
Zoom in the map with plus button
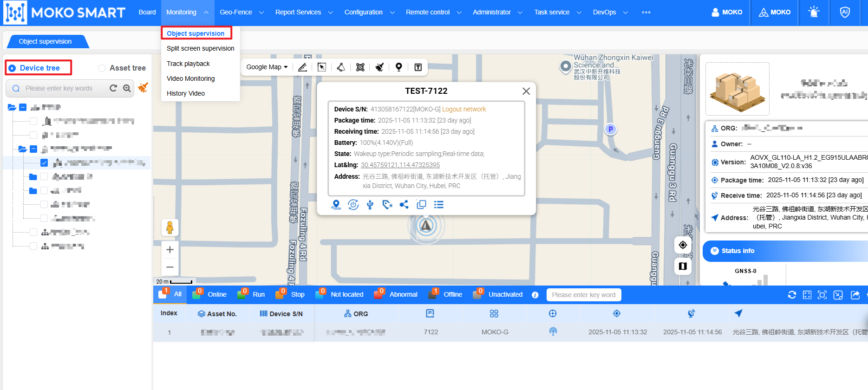click(x=170, y=249)
